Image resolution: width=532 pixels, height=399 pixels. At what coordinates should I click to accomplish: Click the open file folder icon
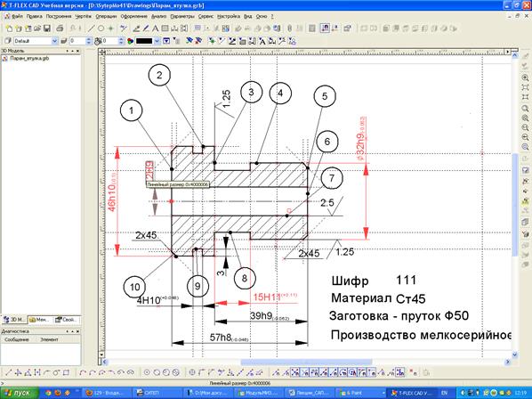(x=37, y=28)
